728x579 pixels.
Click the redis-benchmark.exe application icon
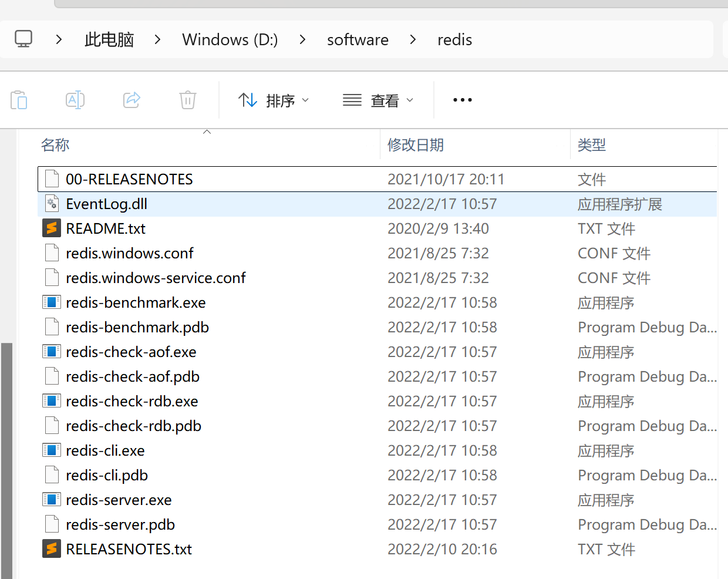point(52,302)
